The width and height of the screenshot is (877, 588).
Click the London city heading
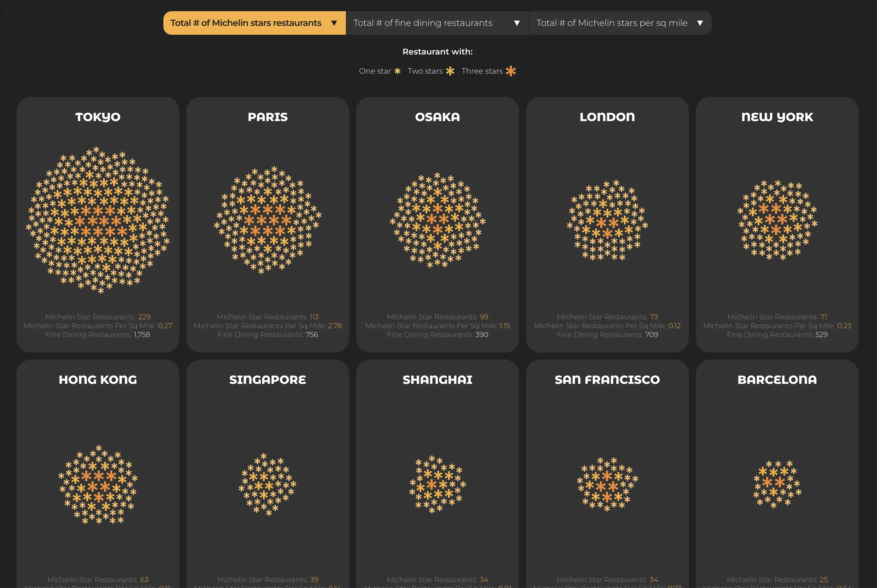[x=607, y=117]
